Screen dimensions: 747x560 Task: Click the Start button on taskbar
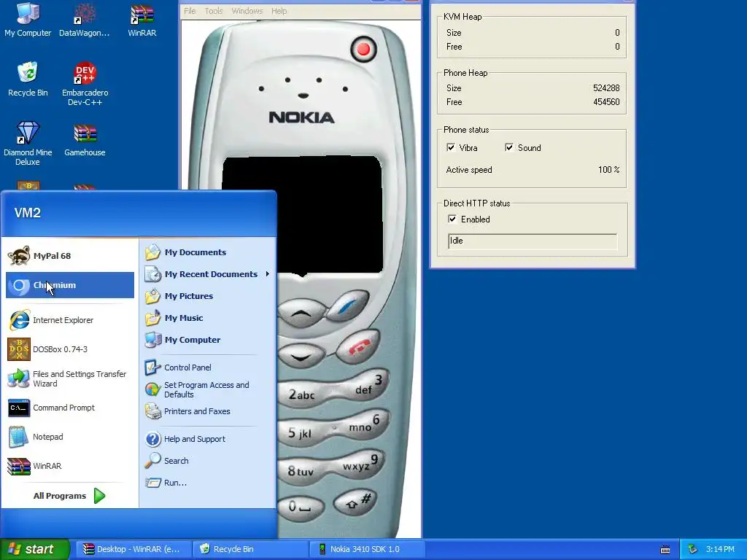click(x=34, y=549)
